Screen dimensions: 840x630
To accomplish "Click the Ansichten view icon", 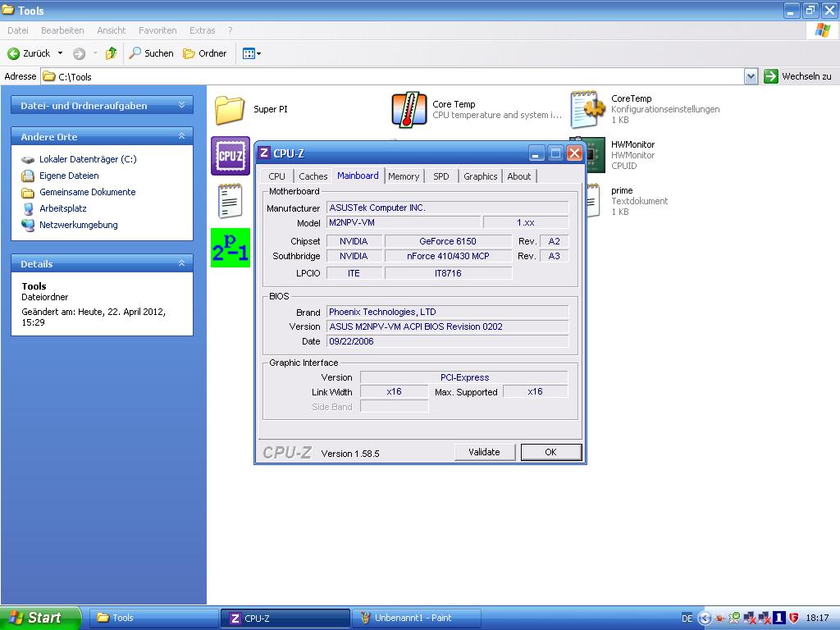I will (249, 53).
